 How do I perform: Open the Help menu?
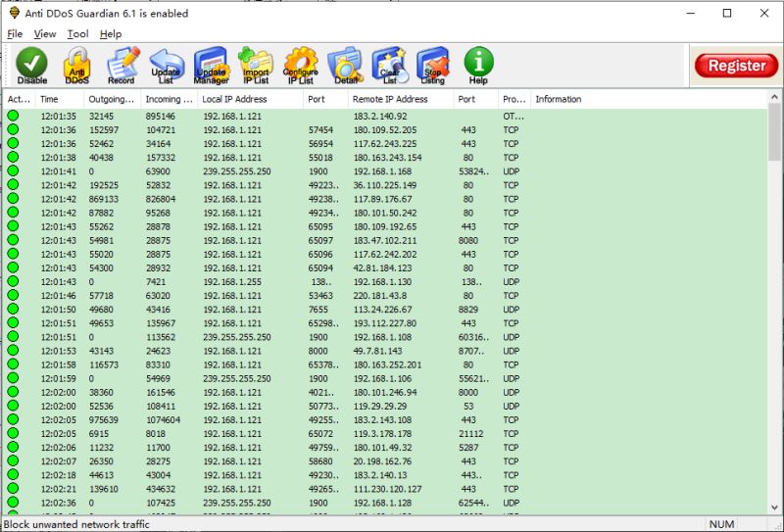click(x=111, y=34)
